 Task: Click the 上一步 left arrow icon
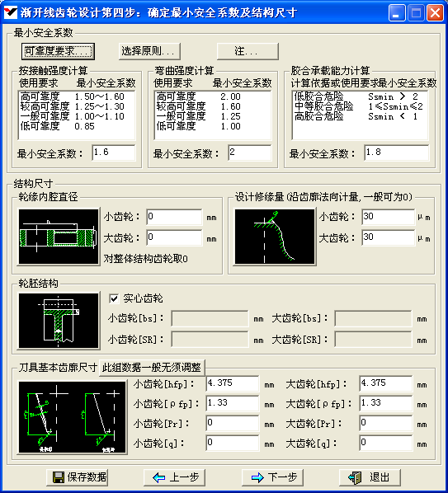point(159,477)
